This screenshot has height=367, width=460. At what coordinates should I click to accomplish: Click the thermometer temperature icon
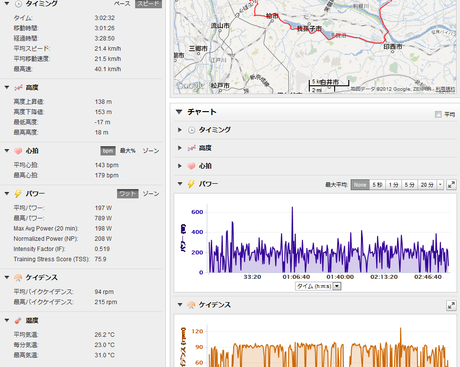(x=18, y=321)
